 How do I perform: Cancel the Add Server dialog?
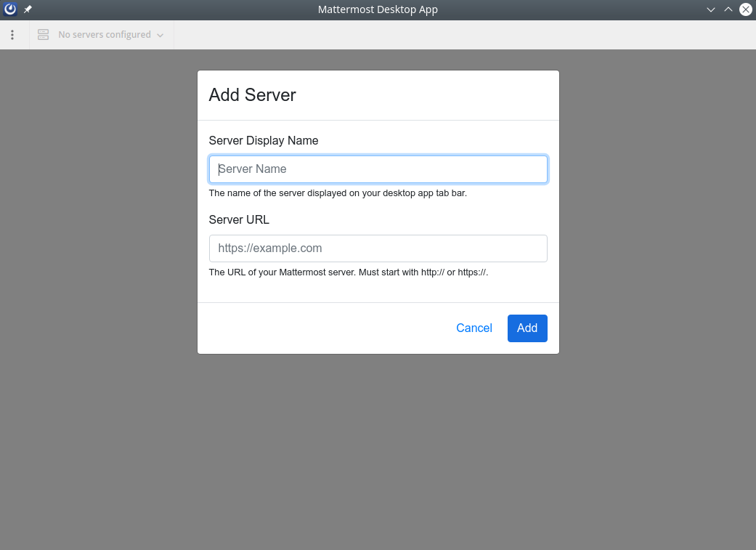click(x=474, y=328)
